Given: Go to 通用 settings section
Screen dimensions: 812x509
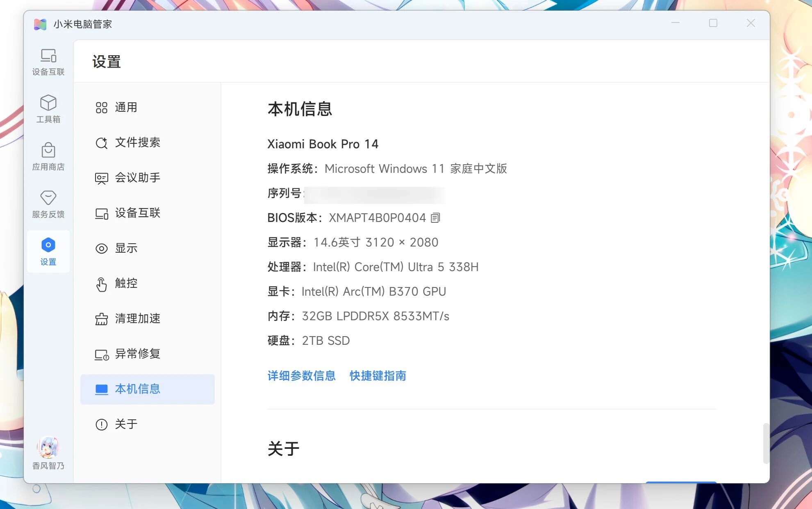Looking at the screenshot, I should 126,107.
